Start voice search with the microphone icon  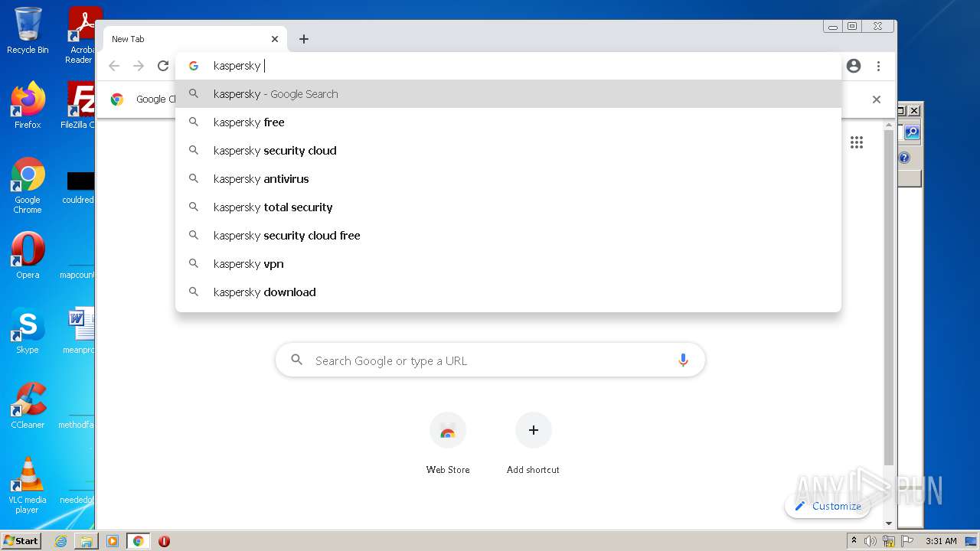pyautogui.click(x=683, y=360)
